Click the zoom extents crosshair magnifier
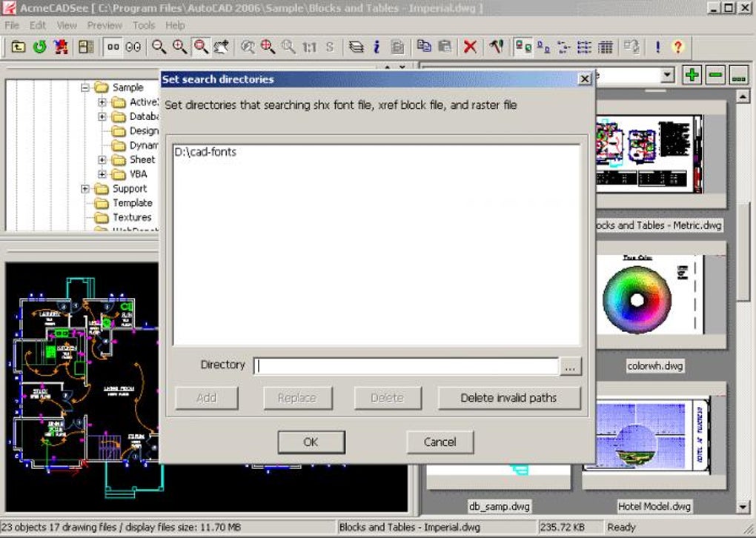The image size is (756, 538). click(x=268, y=47)
